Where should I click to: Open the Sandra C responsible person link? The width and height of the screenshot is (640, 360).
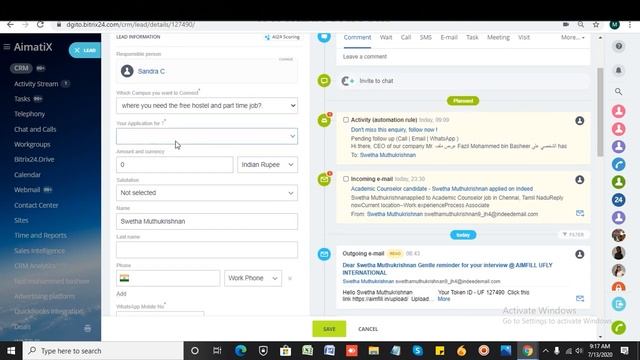[151, 71]
